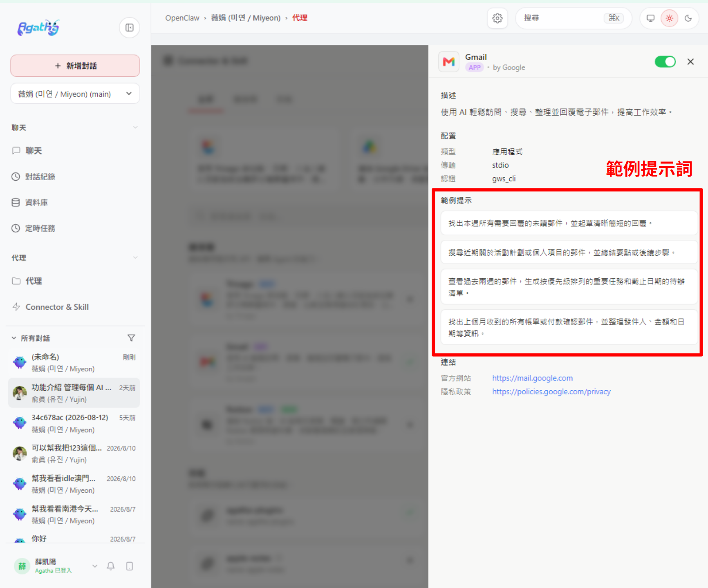Image resolution: width=708 pixels, height=588 pixels.
Task: Open the 可以幫我把123這個 conversation
Action: 74,454
